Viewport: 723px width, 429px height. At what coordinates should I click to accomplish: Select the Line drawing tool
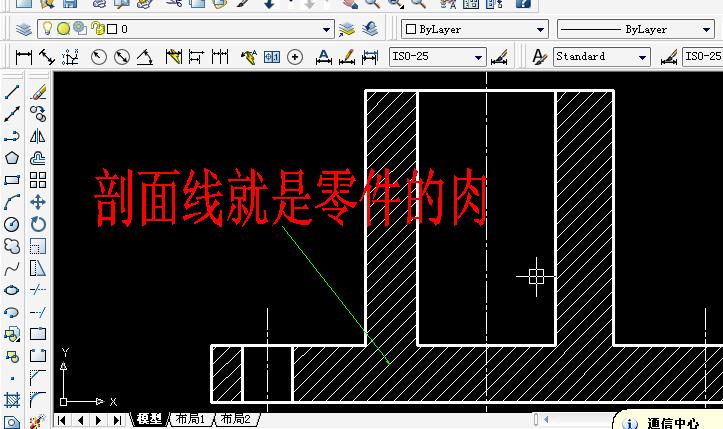coord(12,92)
